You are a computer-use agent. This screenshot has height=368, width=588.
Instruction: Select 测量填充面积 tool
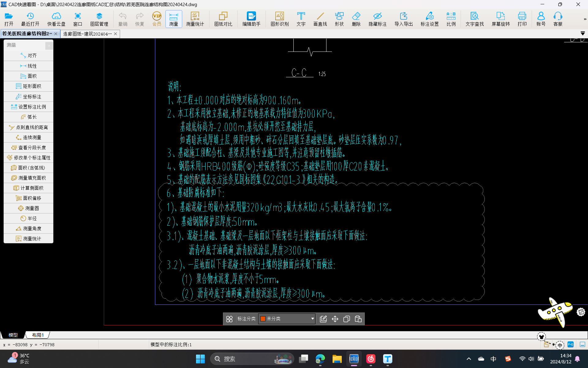click(x=28, y=178)
